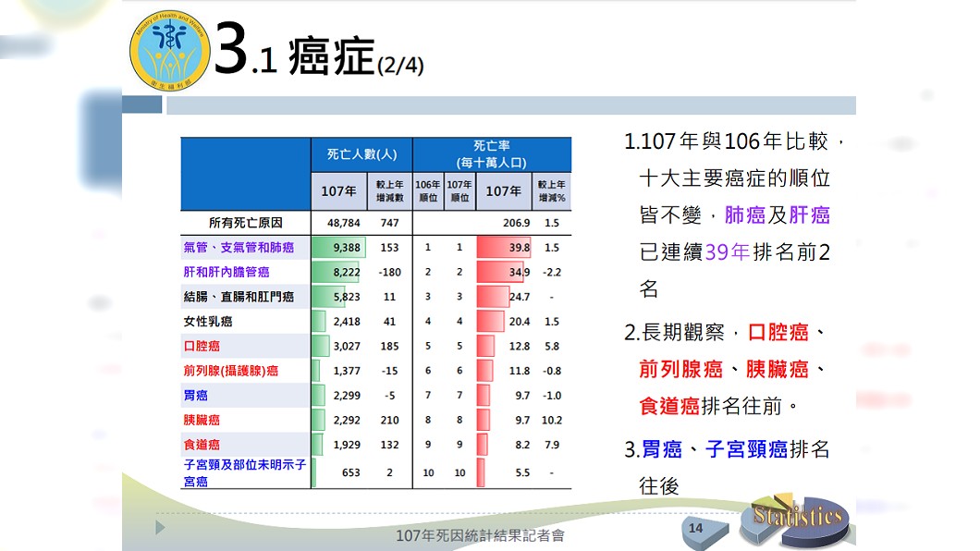This screenshot has width=980, height=551.
Task: Click the red 口腔癌 text in note 2
Action: pyautogui.click(x=778, y=332)
